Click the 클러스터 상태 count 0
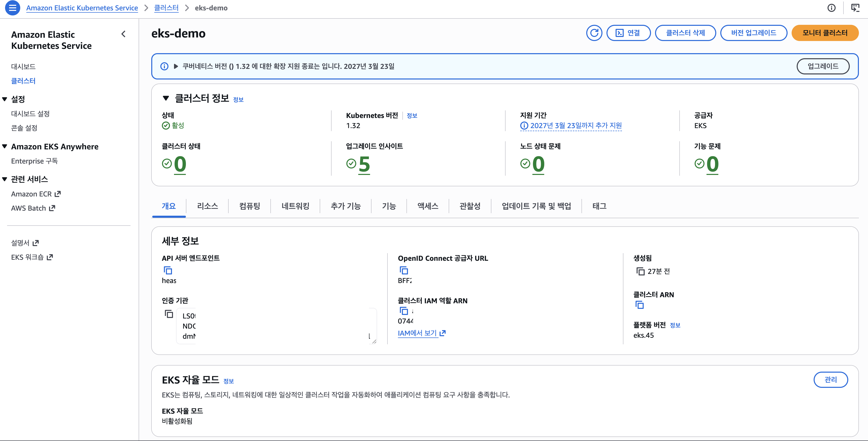Screen dimensions: 868x441 (180, 164)
